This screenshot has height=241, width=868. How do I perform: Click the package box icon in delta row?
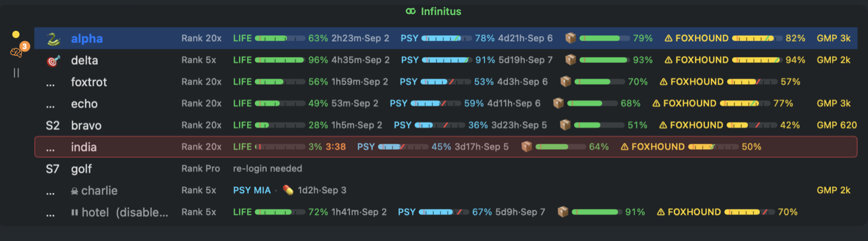pyautogui.click(x=570, y=60)
